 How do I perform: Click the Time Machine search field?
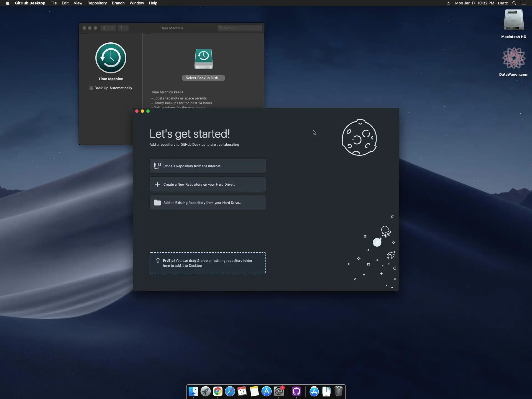coord(240,28)
